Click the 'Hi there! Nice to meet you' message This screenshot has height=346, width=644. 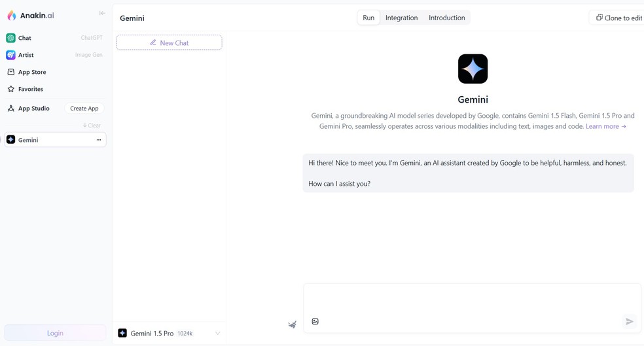(x=468, y=163)
